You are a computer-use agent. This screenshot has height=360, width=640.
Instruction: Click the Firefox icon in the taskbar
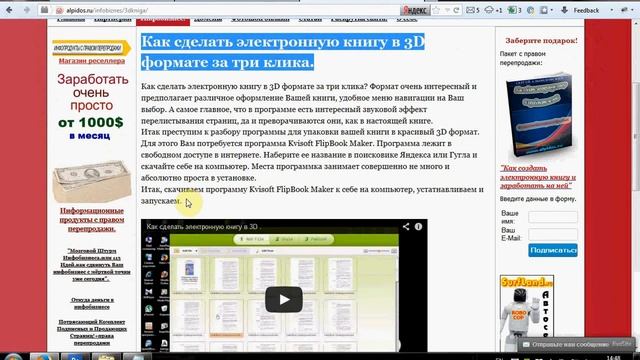pos(44,357)
